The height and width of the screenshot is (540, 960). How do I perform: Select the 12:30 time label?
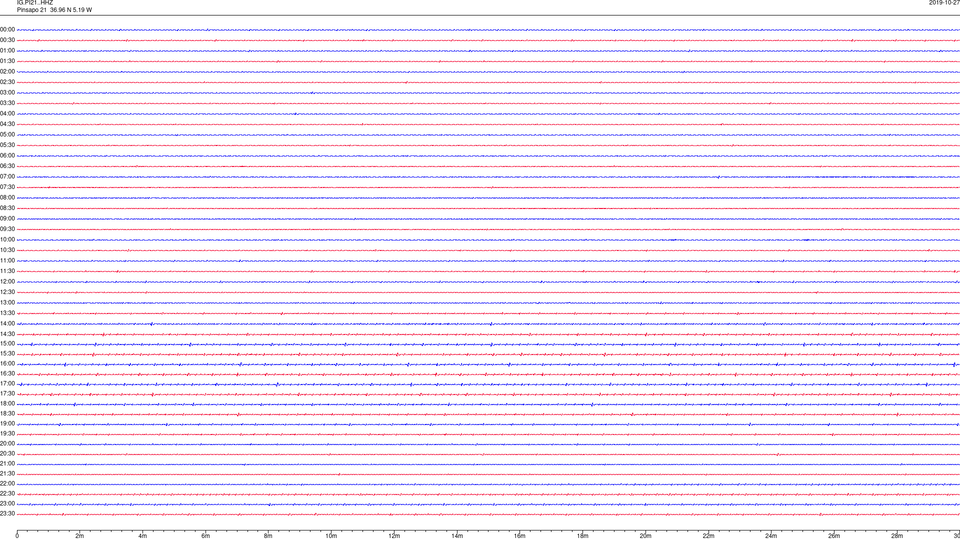click(x=7, y=292)
